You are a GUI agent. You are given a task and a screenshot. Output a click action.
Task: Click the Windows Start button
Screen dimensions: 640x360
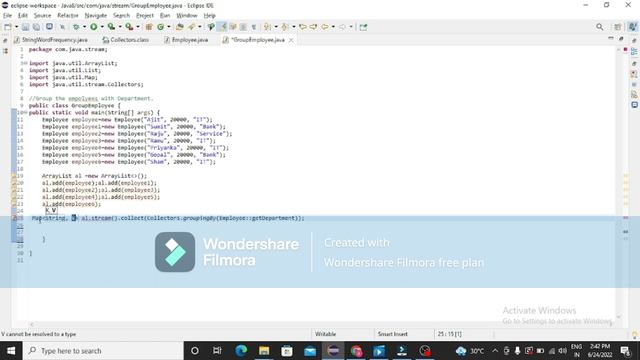click(x=11, y=351)
